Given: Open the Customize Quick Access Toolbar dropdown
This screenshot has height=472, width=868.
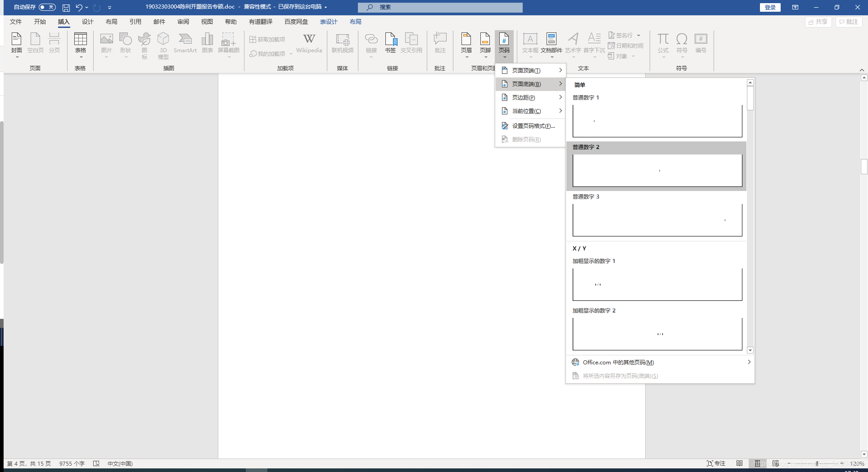Looking at the screenshot, I should (x=109, y=8).
